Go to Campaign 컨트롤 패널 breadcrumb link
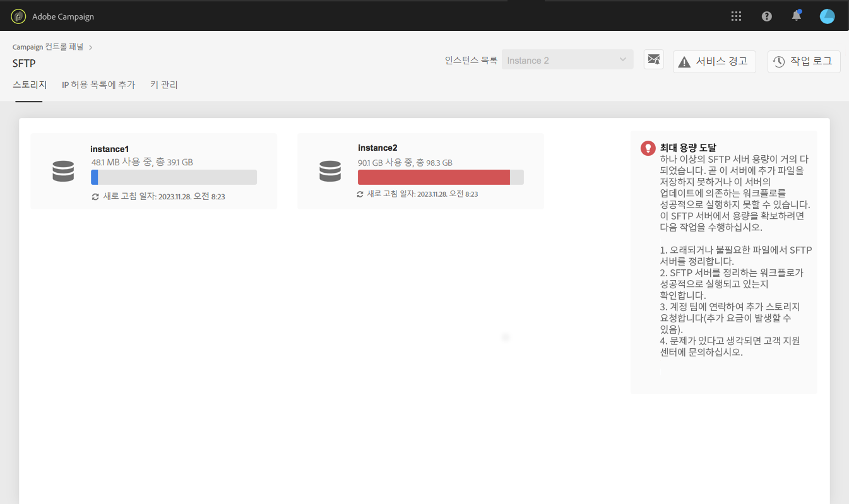The width and height of the screenshot is (849, 504). pyautogui.click(x=48, y=47)
